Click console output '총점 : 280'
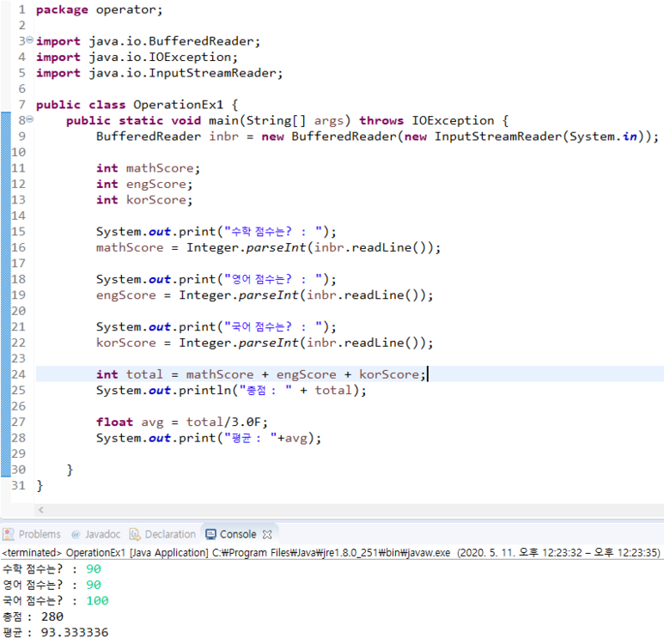 [x=33, y=617]
